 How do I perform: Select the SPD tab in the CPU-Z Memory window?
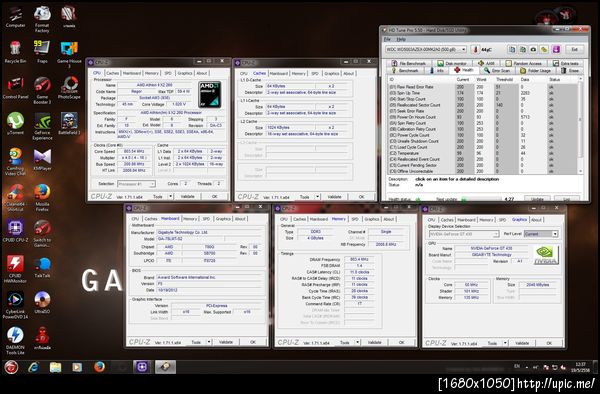click(x=355, y=219)
